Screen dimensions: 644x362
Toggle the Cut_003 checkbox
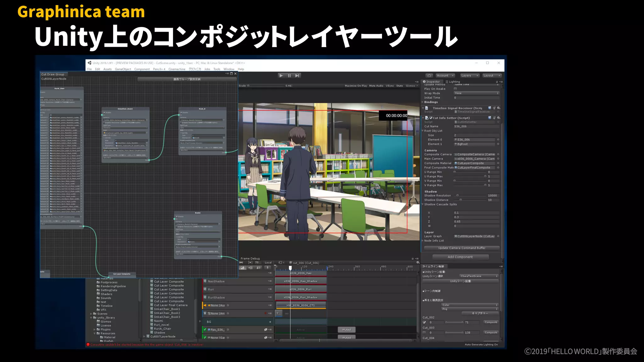pos(424,332)
